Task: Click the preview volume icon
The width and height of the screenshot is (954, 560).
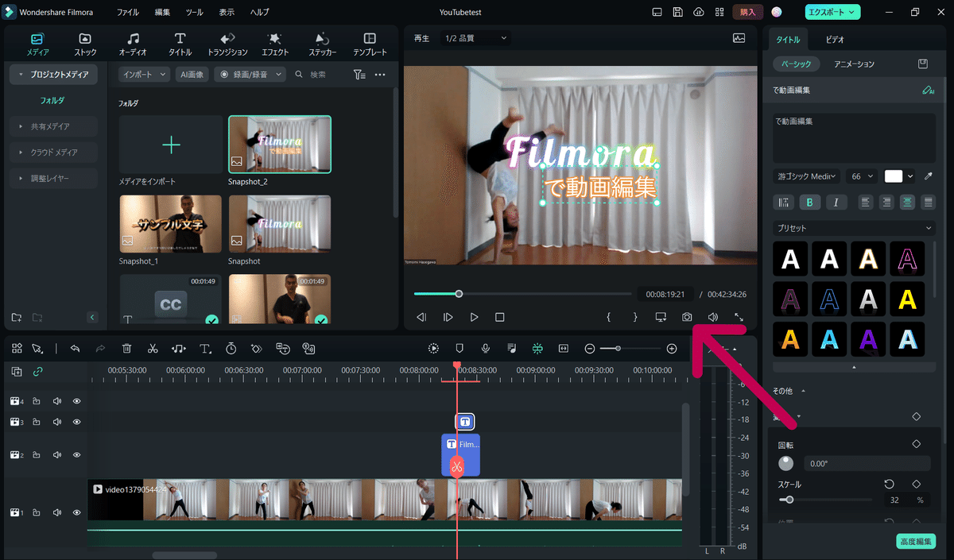Action: (713, 317)
